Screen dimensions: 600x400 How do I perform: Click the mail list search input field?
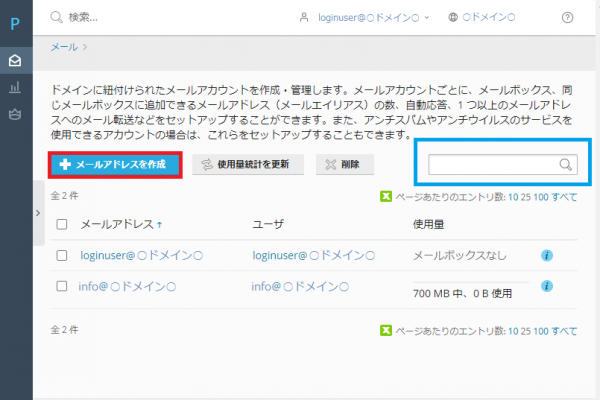coord(492,165)
